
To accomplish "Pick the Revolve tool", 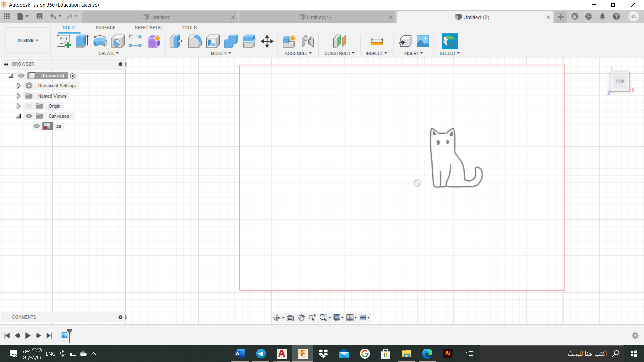I will coord(100,41).
